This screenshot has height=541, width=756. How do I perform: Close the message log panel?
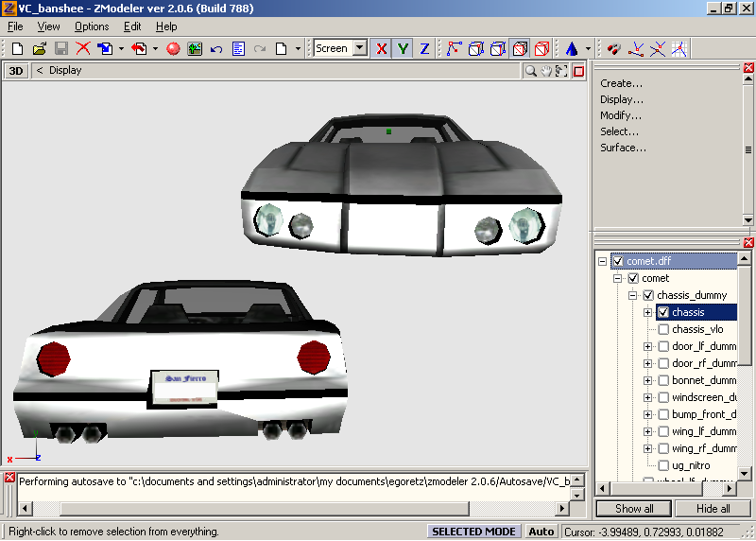(9, 478)
